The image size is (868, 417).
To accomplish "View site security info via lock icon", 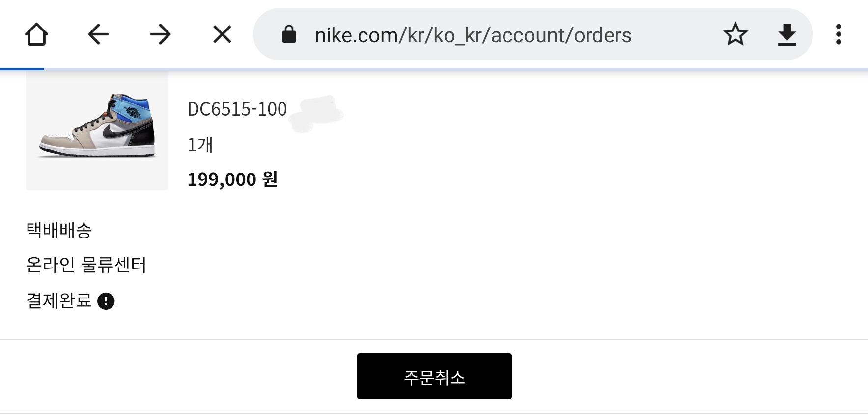I will [x=289, y=35].
